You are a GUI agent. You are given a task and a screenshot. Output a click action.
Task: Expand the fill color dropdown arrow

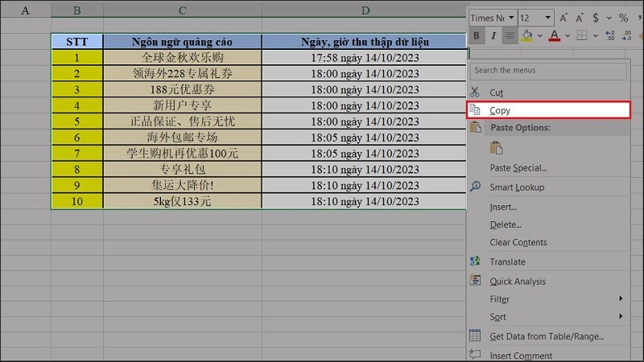539,35
